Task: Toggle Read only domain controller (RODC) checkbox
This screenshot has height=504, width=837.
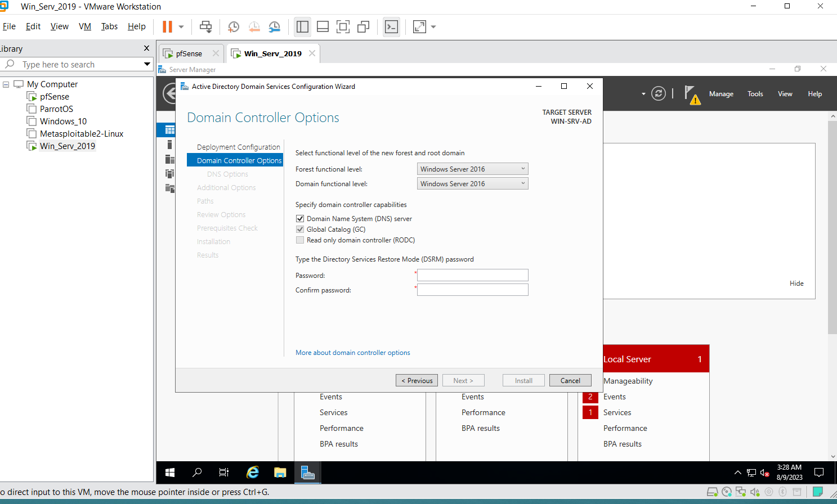Action: pyautogui.click(x=300, y=240)
